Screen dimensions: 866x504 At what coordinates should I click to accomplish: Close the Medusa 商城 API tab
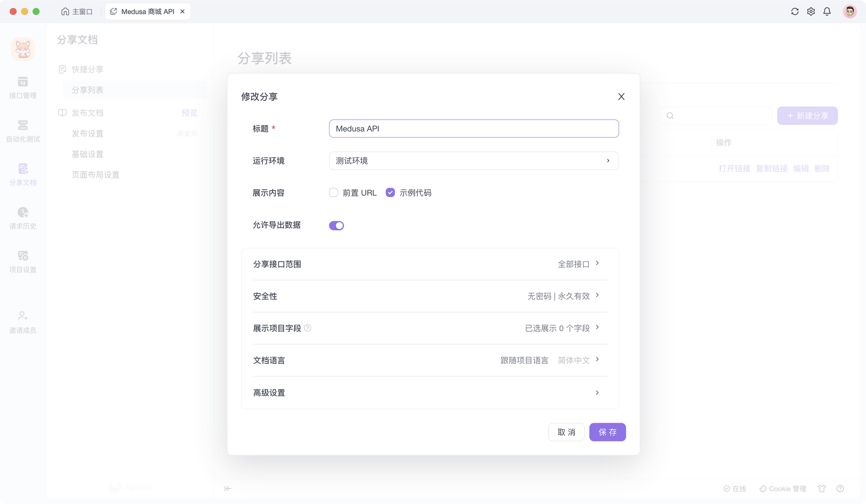pos(182,12)
